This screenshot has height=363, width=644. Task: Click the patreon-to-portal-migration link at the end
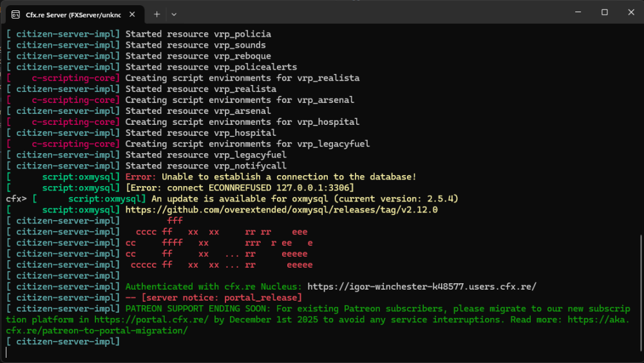click(97, 330)
